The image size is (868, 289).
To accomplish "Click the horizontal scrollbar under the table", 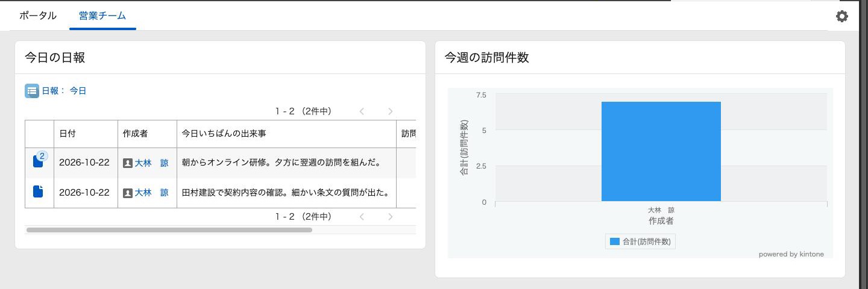I will (x=169, y=230).
